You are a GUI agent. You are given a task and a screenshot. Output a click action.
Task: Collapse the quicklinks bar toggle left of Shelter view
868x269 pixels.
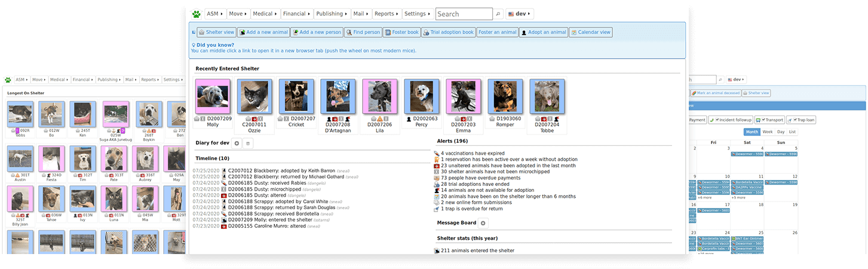pyautogui.click(x=193, y=32)
